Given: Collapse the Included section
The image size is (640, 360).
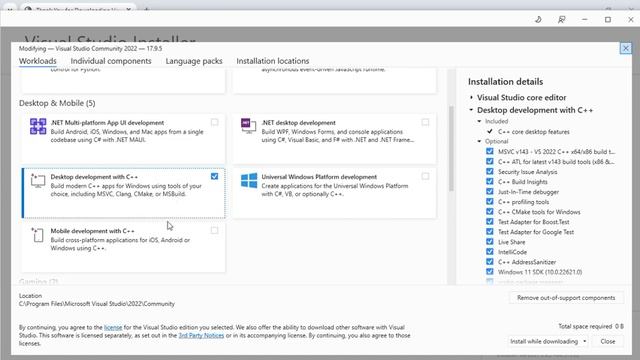Looking at the screenshot, I should [480, 121].
